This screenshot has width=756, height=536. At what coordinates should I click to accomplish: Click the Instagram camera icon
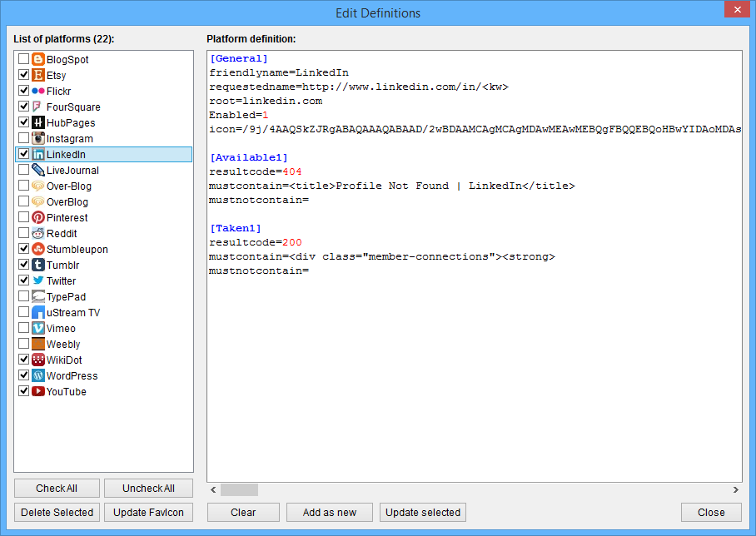[37, 139]
